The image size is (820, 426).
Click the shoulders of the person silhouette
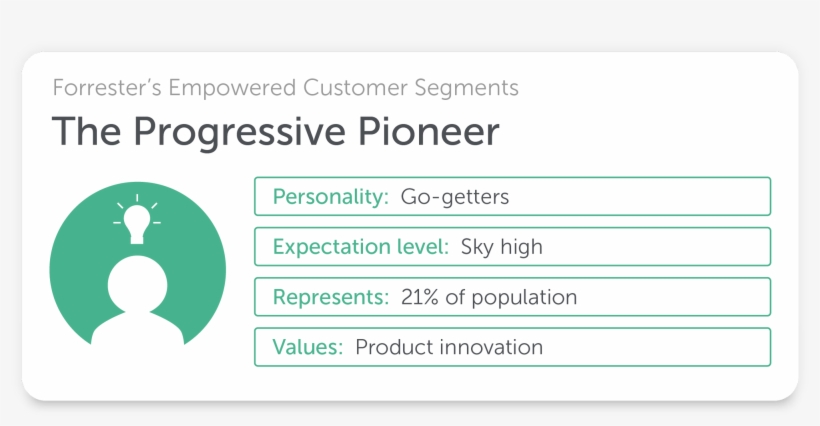[x=137, y=328]
